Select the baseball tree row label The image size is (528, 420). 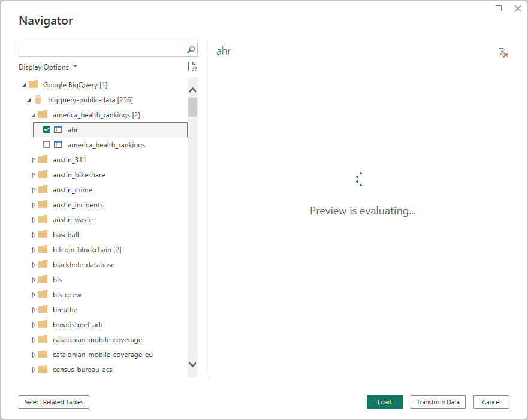point(66,235)
